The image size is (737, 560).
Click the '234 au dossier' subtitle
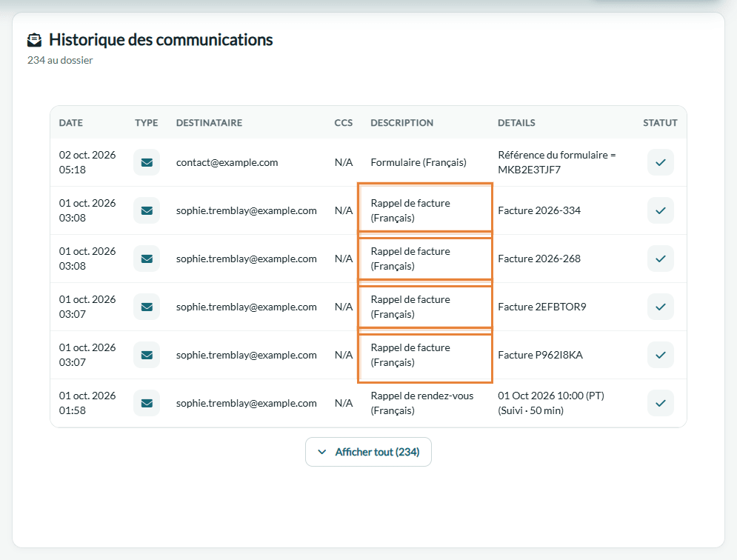(x=60, y=60)
